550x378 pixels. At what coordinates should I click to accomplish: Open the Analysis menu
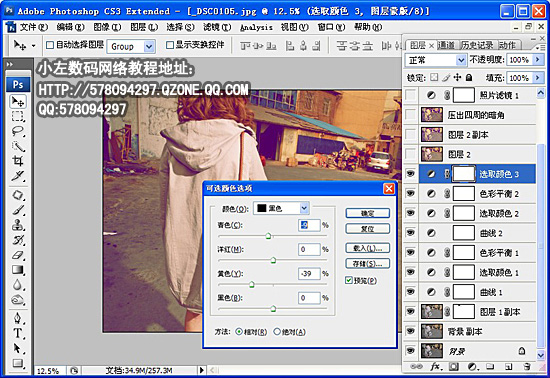tap(256, 27)
